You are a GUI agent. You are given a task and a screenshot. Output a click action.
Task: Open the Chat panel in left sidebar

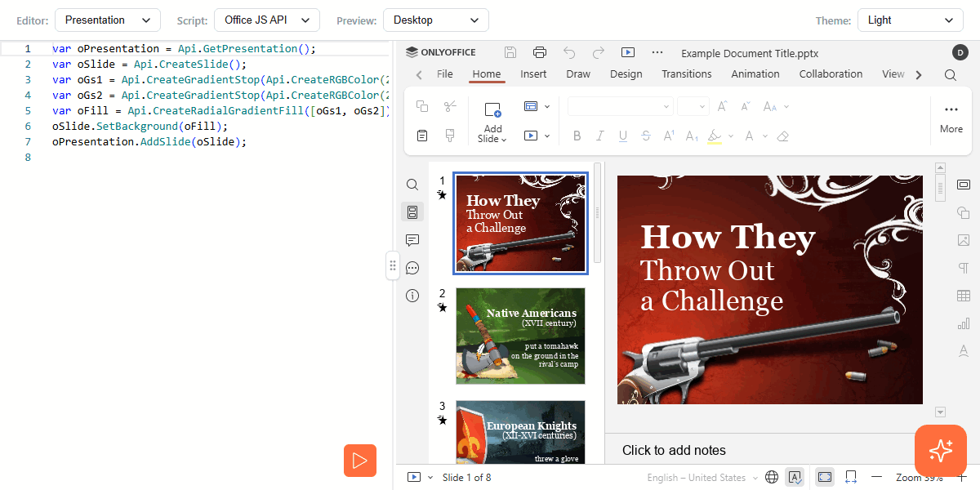[x=412, y=268]
